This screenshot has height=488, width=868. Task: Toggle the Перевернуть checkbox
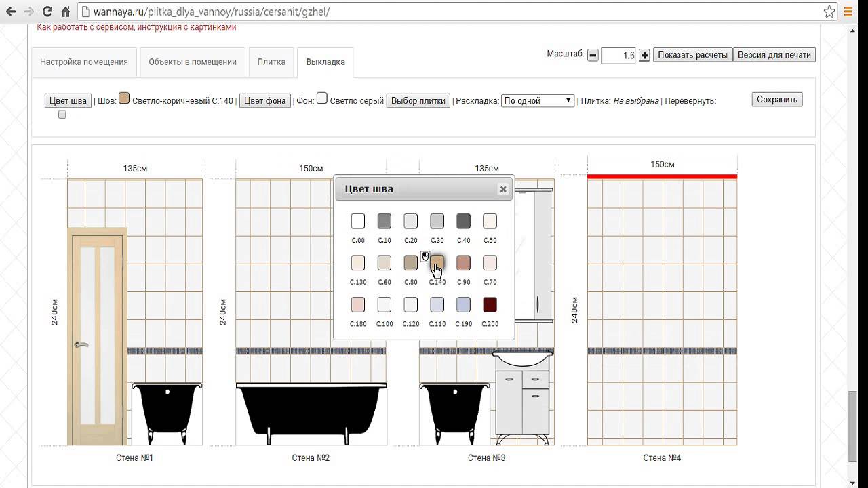[x=62, y=115]
